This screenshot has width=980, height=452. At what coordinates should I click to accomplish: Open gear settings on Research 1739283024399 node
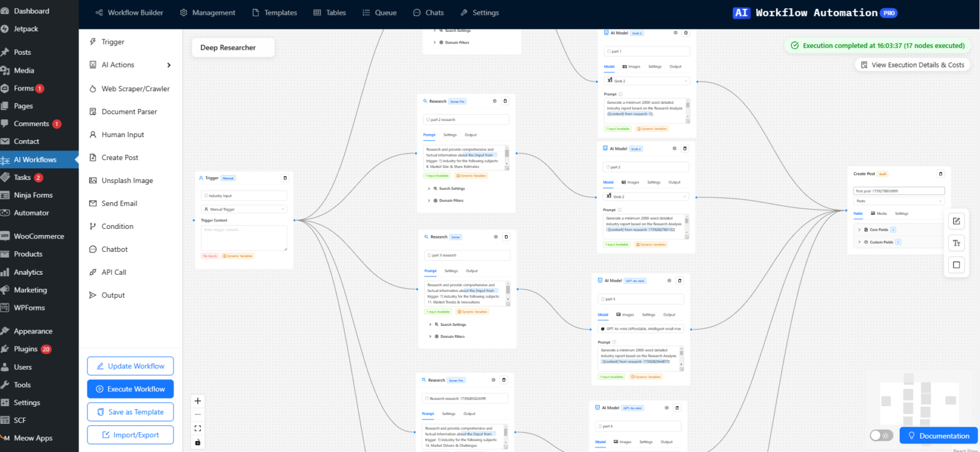pyautogui.click(x=493, y=380)
